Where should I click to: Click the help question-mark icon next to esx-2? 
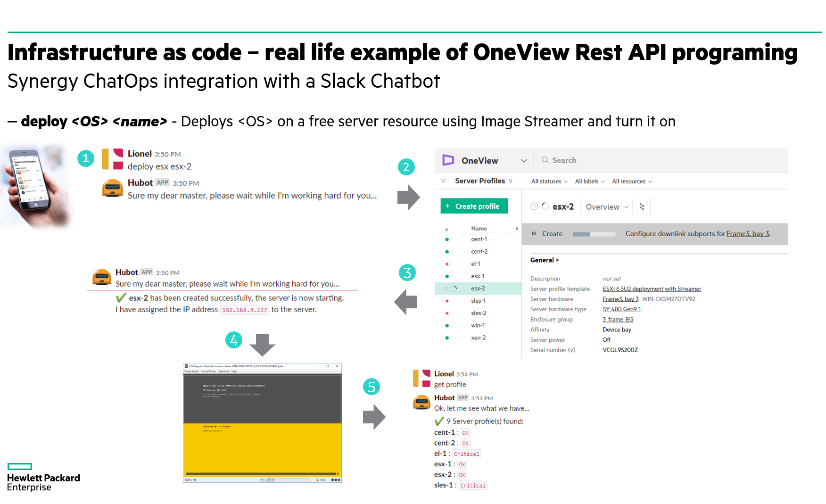(534, 207)
